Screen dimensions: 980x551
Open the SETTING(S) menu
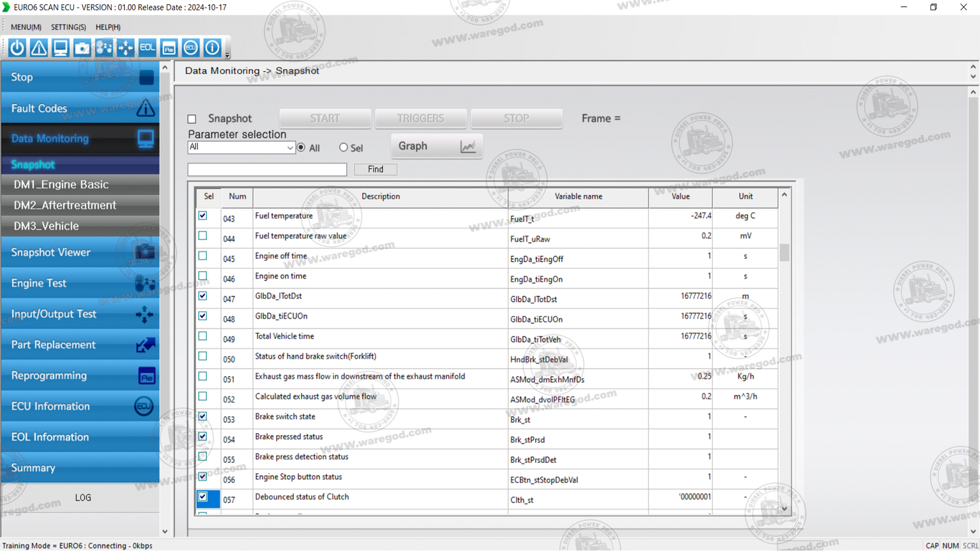coord(68,27)
